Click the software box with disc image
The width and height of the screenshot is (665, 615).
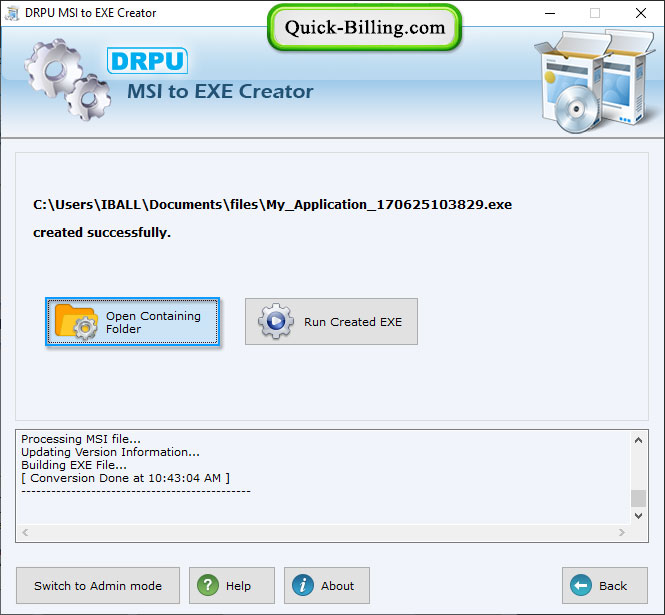click(x=594, y=81)
